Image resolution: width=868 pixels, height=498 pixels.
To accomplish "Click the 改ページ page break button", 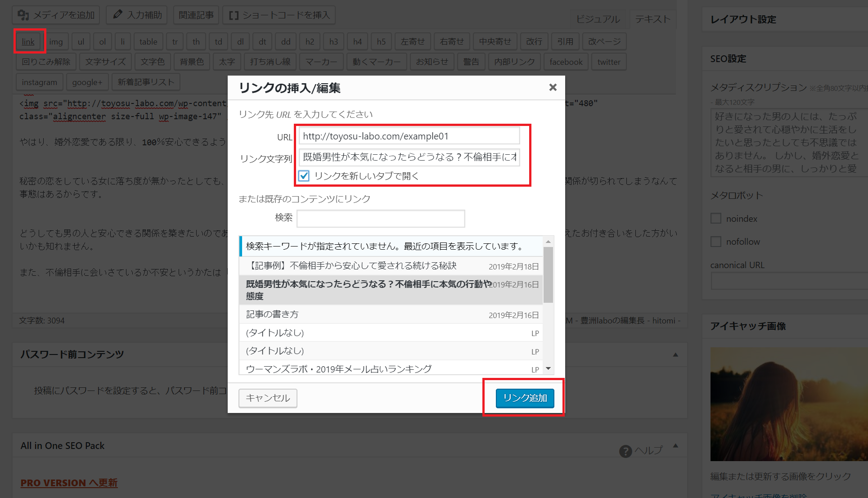I will [x=604, y=41].
